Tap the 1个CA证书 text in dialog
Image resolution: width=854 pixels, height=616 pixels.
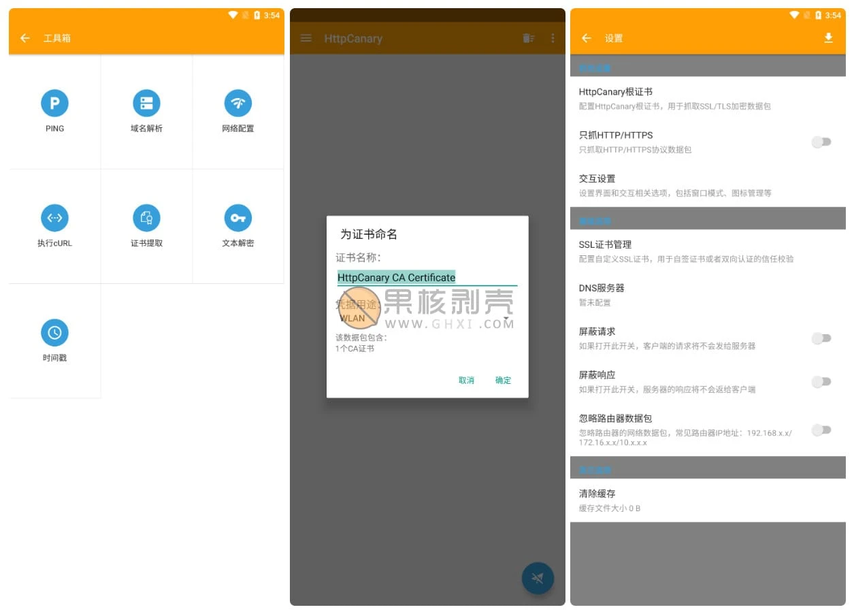(x=355, y=349)
